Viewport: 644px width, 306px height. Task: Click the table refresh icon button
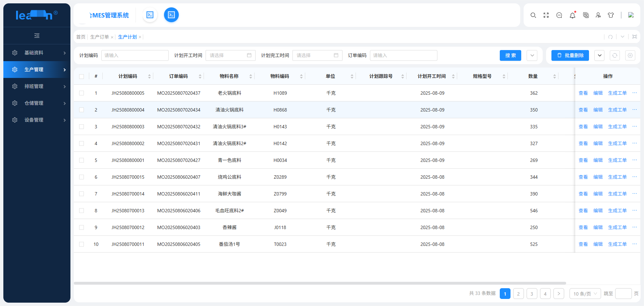click(615, 55)
